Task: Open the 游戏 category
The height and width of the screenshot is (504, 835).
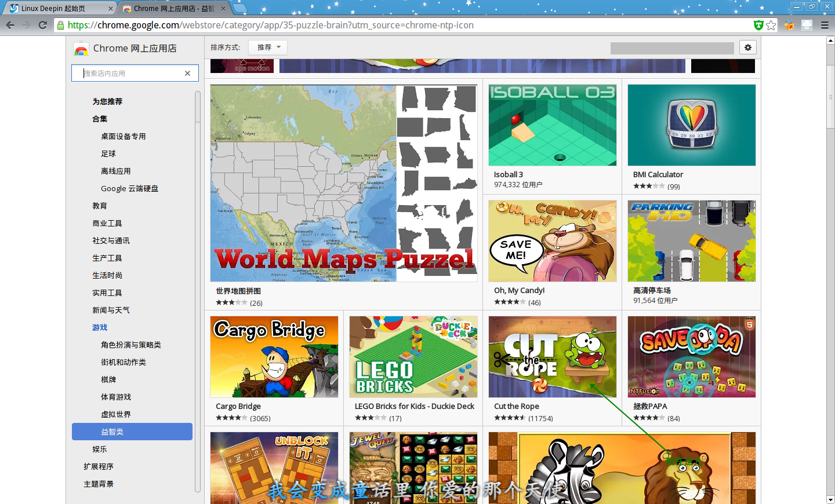Action: pos(100,327)
